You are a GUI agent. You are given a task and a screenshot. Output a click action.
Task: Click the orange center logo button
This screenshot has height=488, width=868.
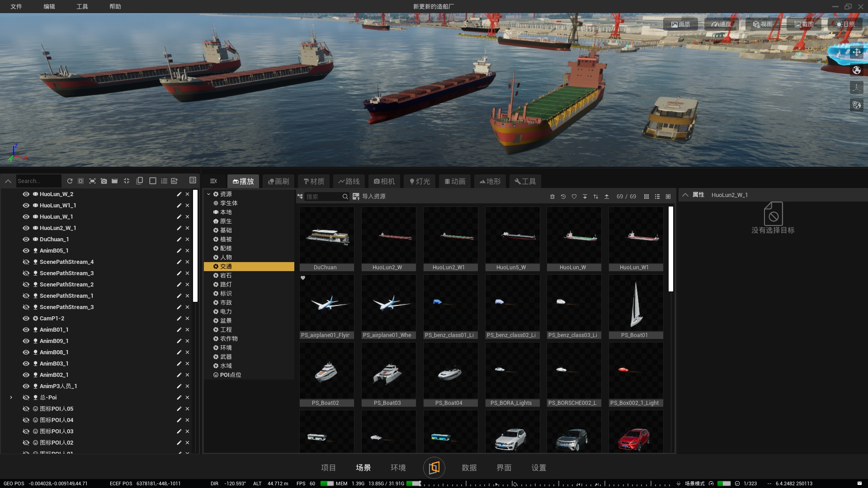pos(434,468)
